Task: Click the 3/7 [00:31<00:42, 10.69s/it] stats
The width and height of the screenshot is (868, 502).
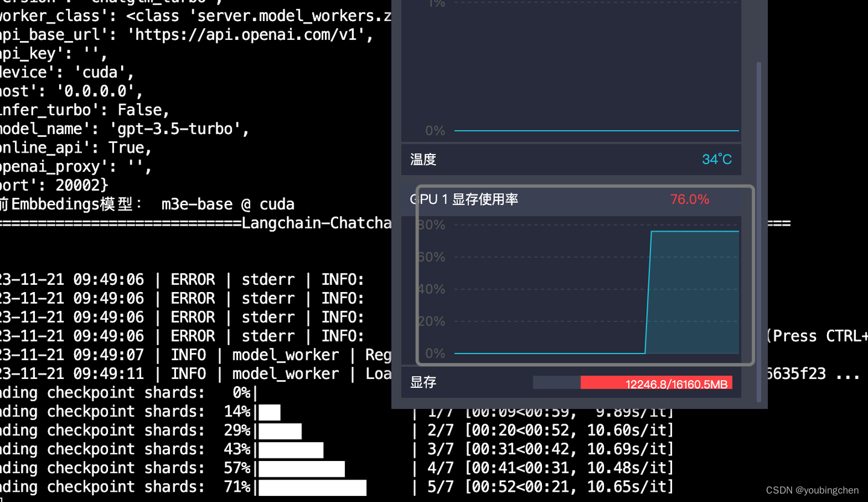Action: [550, 450]
